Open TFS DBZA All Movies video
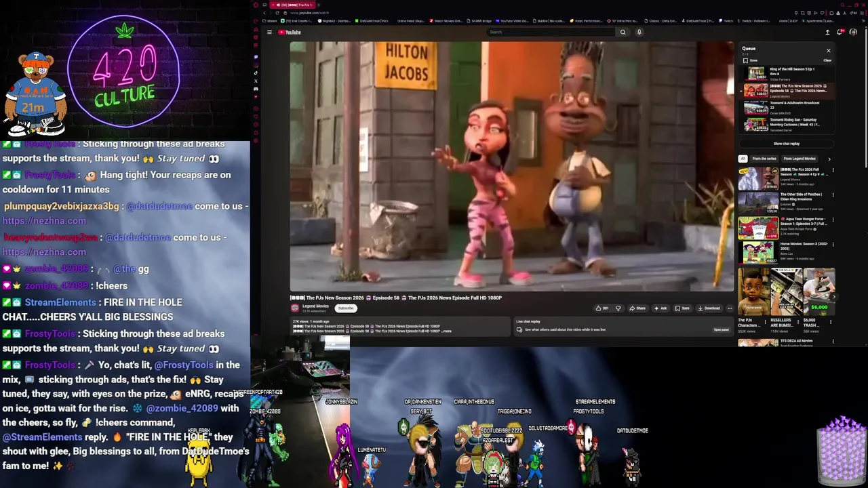This screenshot has width=868, height=488. click(787, 343)
